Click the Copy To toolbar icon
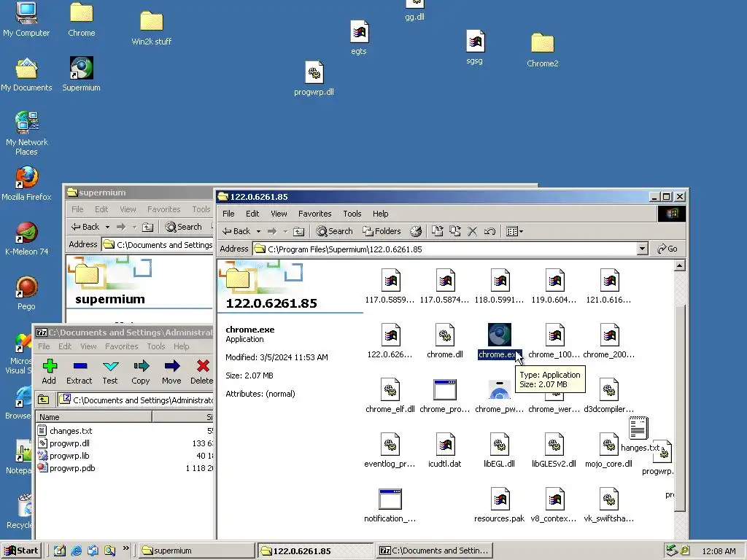Image resolution: width=747 pixels, height=560 pixels. (455, 231)
